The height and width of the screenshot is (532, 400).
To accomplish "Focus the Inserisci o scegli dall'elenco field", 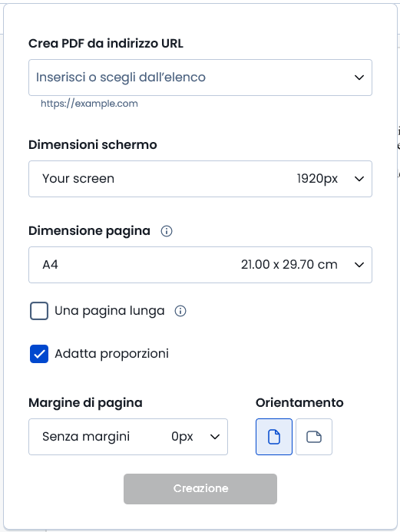I will (x=200, y=78).
